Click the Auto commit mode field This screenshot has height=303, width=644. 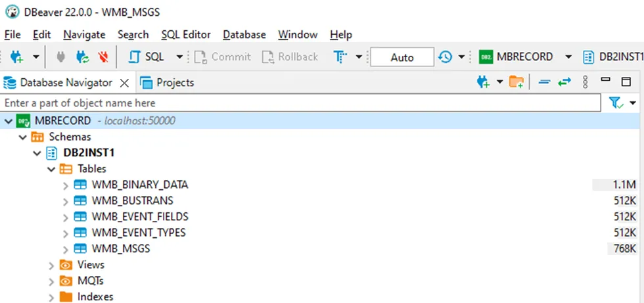(402, 57)
